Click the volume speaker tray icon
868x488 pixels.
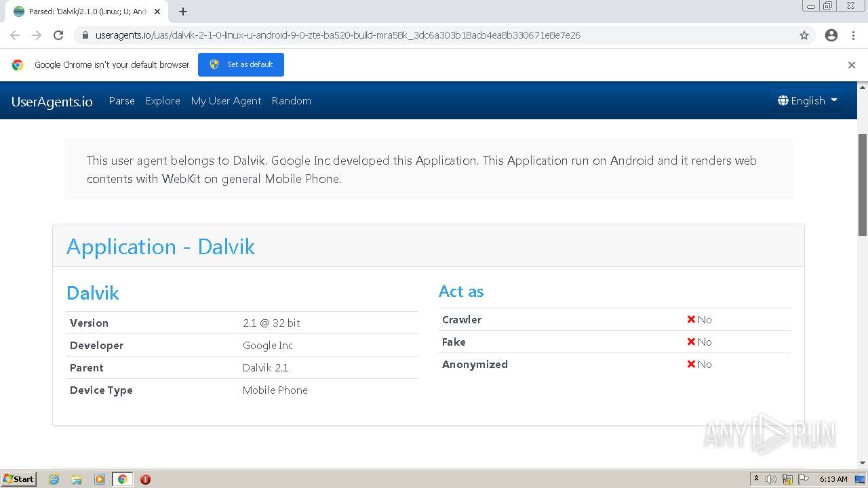[771, 479]
